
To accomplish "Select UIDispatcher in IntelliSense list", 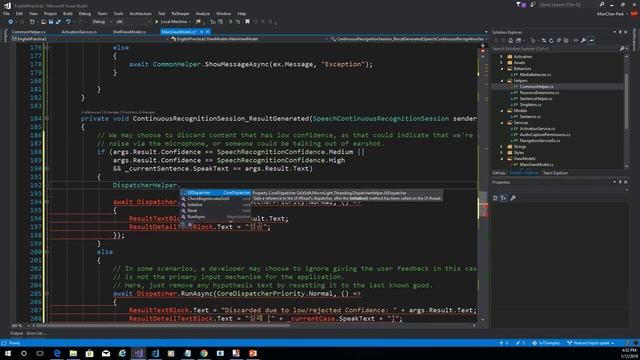I will click(x=216, y=193).
